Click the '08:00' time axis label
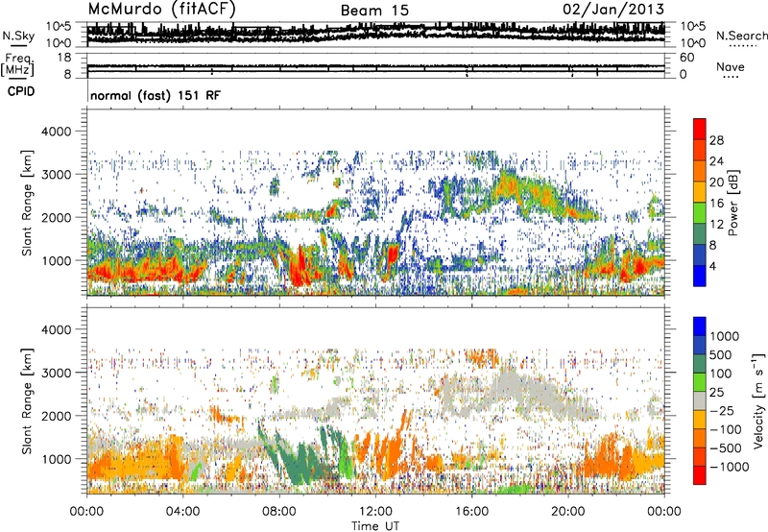Image resolution: width=768 pixels, height=532 pixels. 278,512
